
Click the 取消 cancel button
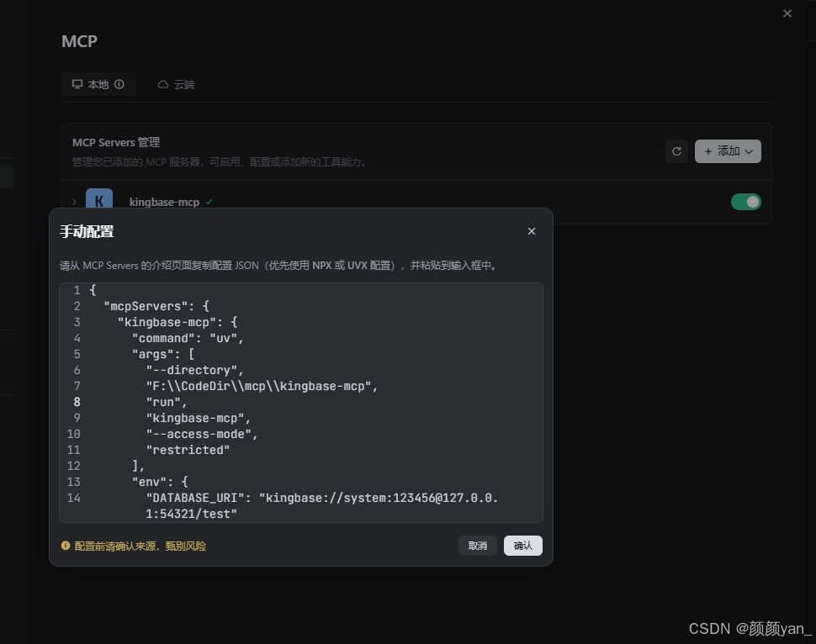click(x=477, y=546)
